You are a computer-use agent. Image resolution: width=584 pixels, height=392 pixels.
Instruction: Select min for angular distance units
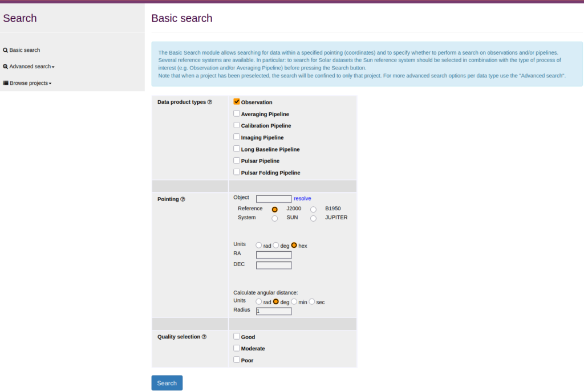point(294,301)
